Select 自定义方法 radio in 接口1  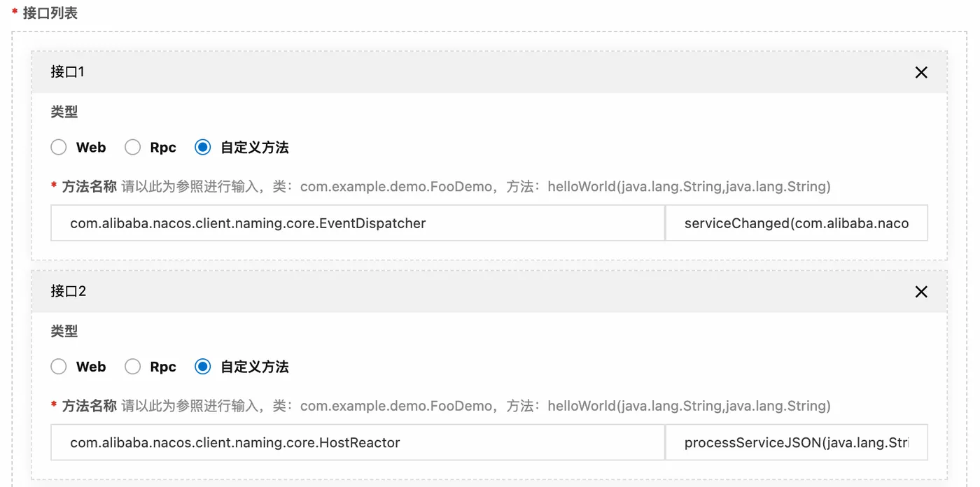click(203, 147)
